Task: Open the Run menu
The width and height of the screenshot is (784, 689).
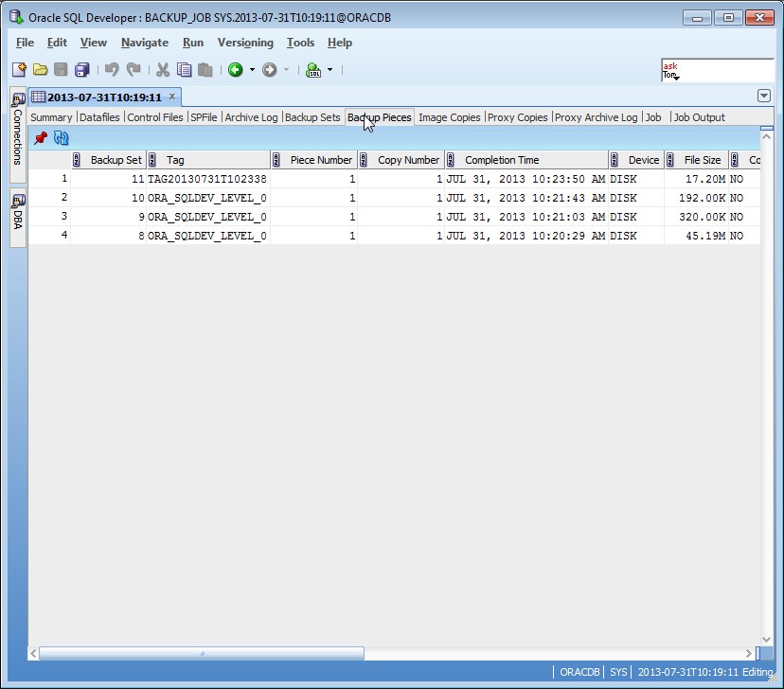Action: tap(193, 43)
